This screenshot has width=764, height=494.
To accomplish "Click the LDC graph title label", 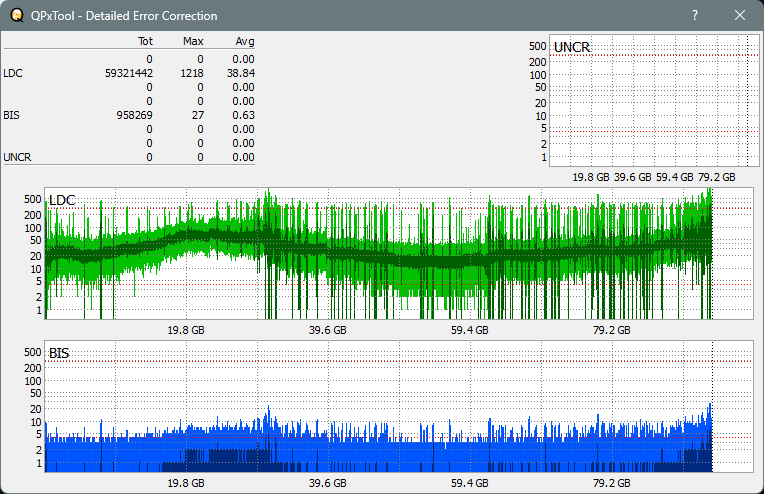I will (x=62, y=200).
